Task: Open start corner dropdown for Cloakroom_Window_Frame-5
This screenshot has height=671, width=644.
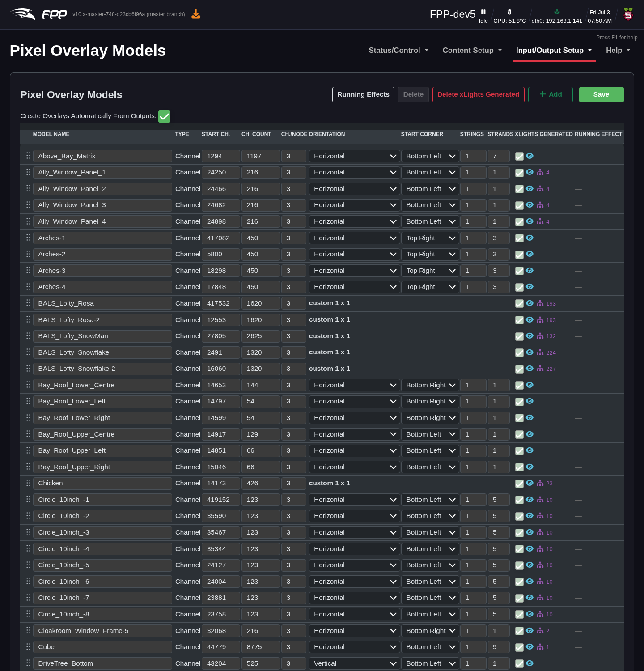Action: tap(430, 631)
